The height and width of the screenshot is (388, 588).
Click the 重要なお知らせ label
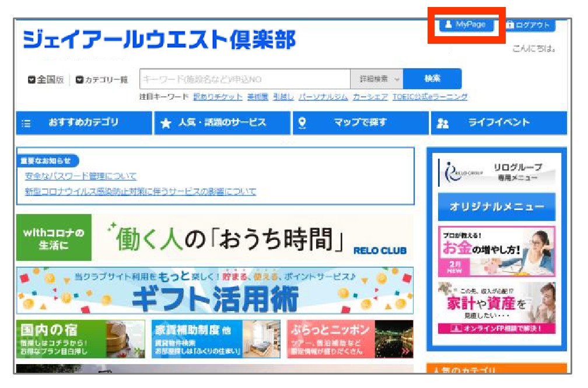[x=48, y=161]
